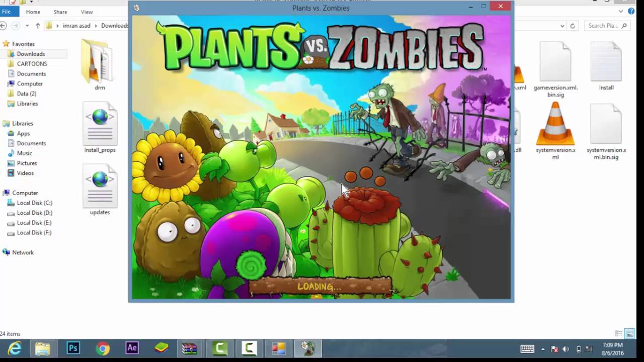The image size is (644, 362).
Task: Refresh the Explorer address bar
Action: (573, 26)
